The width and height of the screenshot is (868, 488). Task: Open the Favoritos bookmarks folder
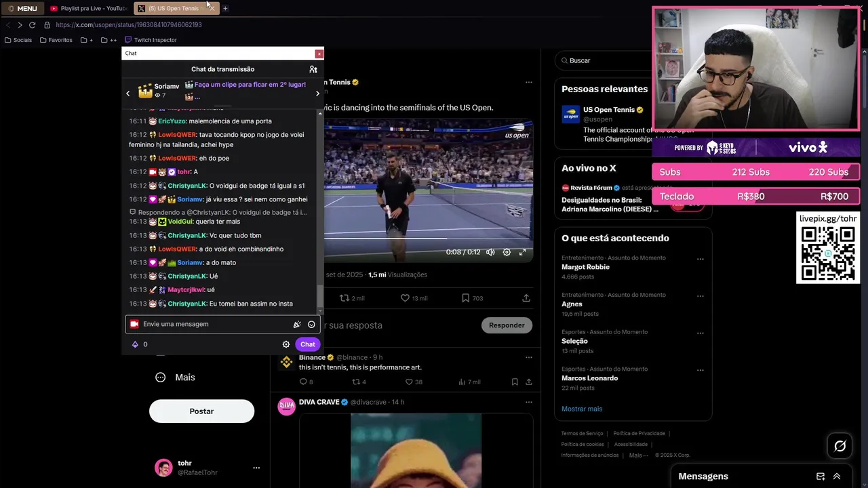[56, 40]
